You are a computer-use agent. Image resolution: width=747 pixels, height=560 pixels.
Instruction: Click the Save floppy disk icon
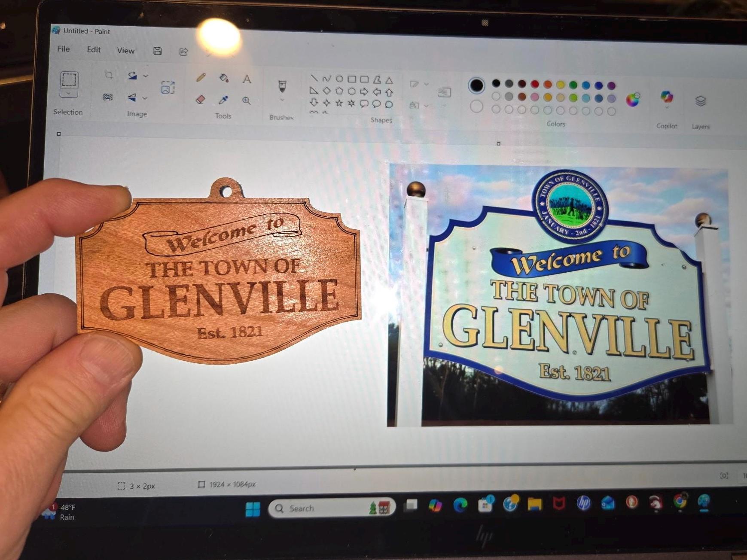[158, 51]
